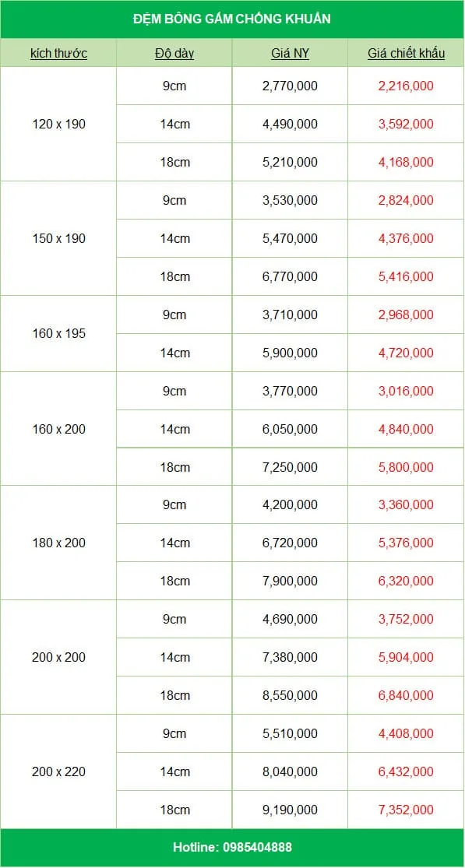
Task: Click the Giá chiết khấu column header
Action: (407, 54)
